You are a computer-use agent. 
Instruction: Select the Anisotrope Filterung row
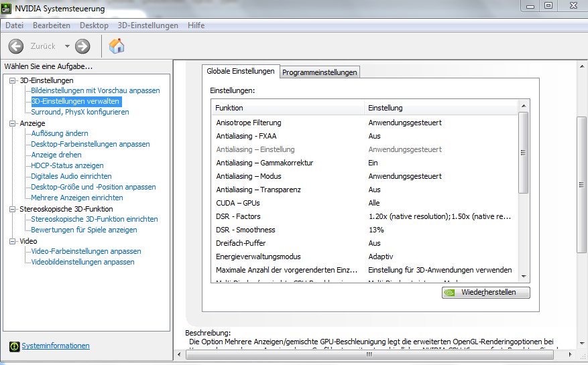point(364,123)
